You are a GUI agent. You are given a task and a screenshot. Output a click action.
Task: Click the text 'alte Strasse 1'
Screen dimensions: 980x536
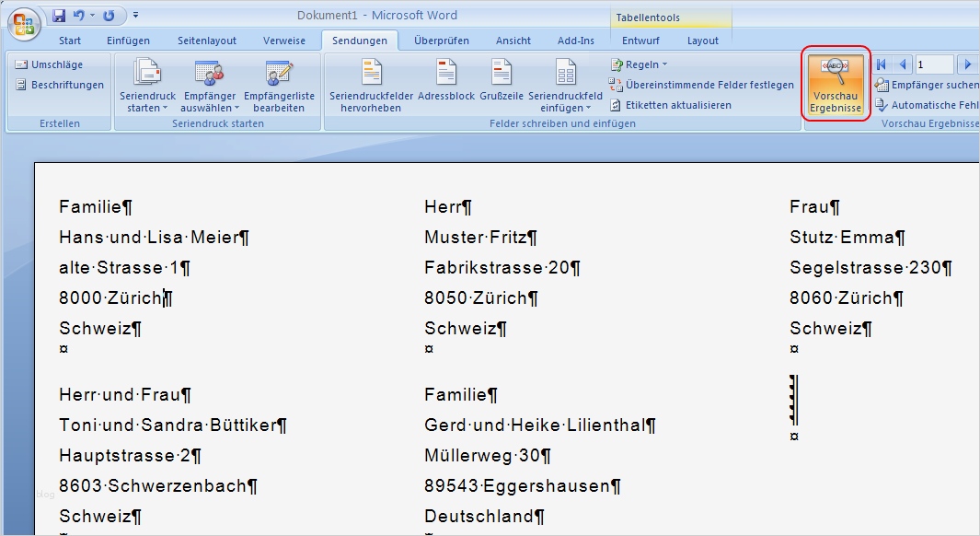click(x=119, y=268)
